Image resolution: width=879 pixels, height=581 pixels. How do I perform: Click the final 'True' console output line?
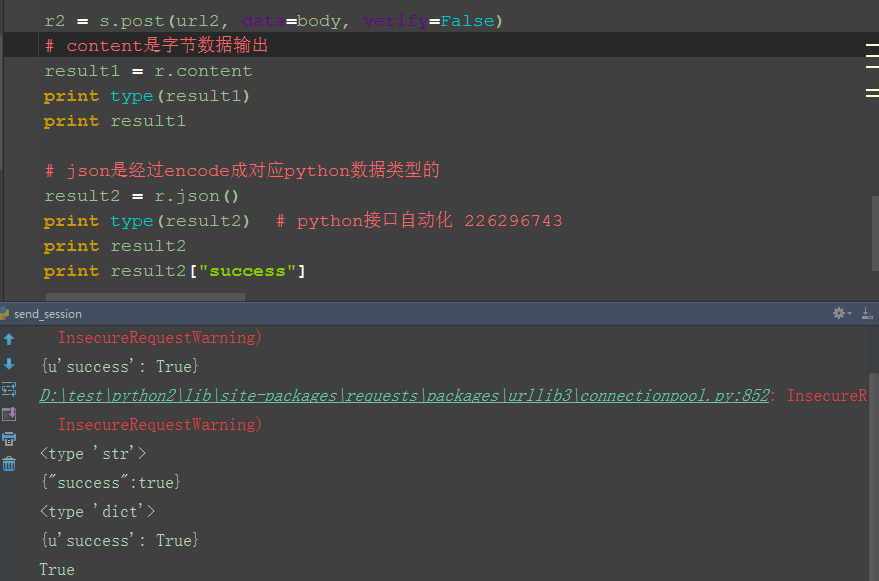[57, 570]
